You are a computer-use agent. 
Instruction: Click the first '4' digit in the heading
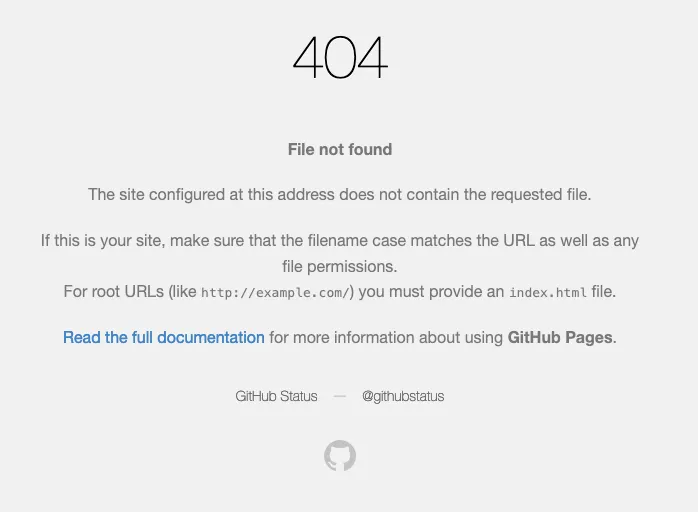point(307,58)
